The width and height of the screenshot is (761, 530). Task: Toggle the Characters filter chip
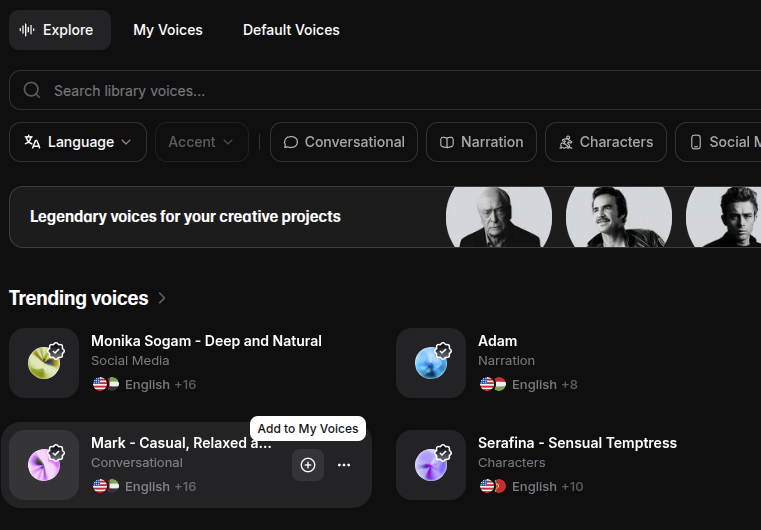click(605, 142)
